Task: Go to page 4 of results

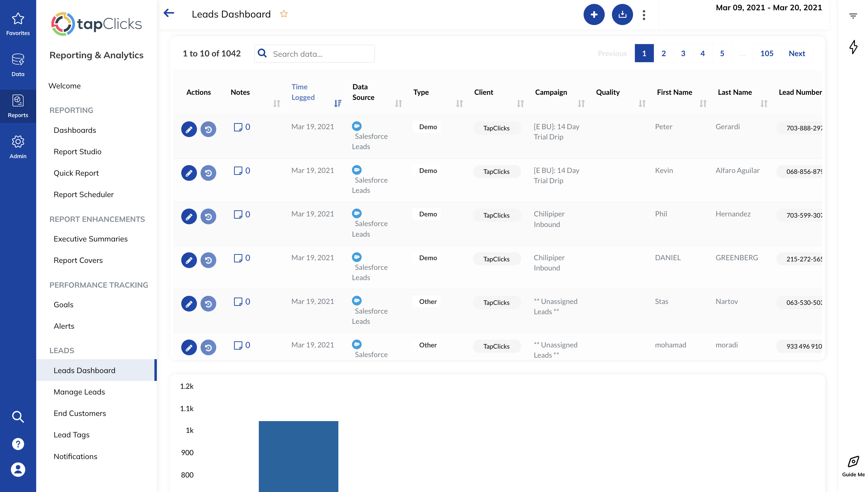Action: (x=702, y=53)
